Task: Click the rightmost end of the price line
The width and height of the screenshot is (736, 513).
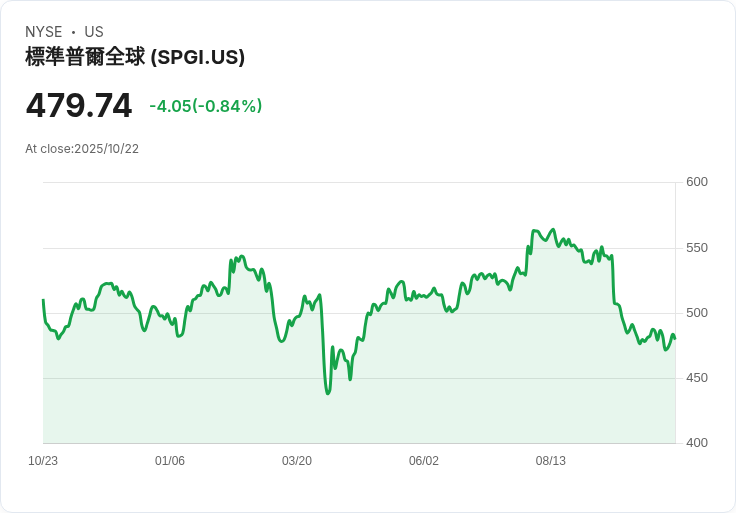Action: 675,338
